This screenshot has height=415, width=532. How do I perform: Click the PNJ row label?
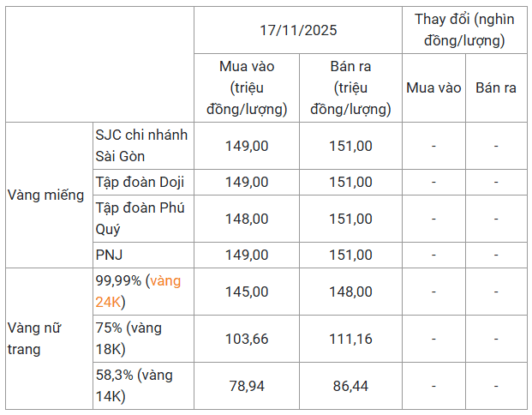pos(111,255)
